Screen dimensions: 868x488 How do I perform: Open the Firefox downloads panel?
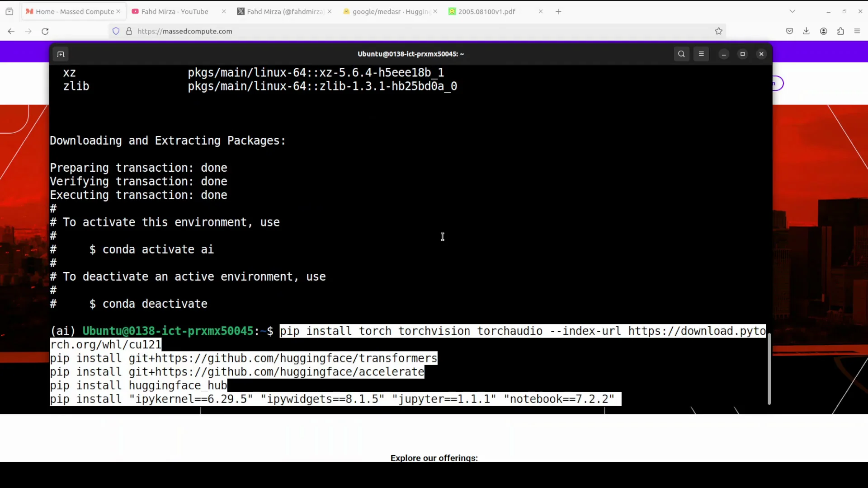click(x=806, y=31)
